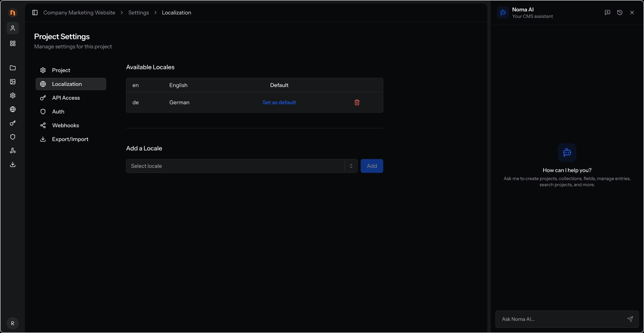Click the Add locale button
Screen dimensions: 644x333
[x=372, y=166]
